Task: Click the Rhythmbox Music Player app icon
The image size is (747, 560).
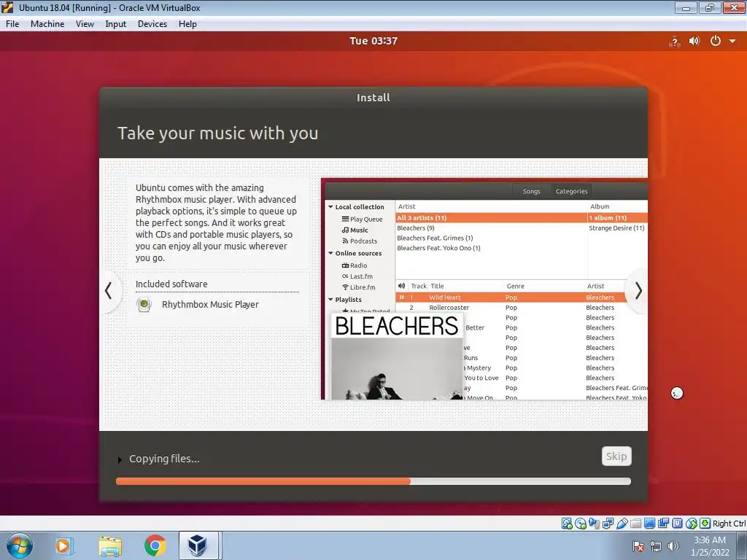Action: (x=144, y=305)
